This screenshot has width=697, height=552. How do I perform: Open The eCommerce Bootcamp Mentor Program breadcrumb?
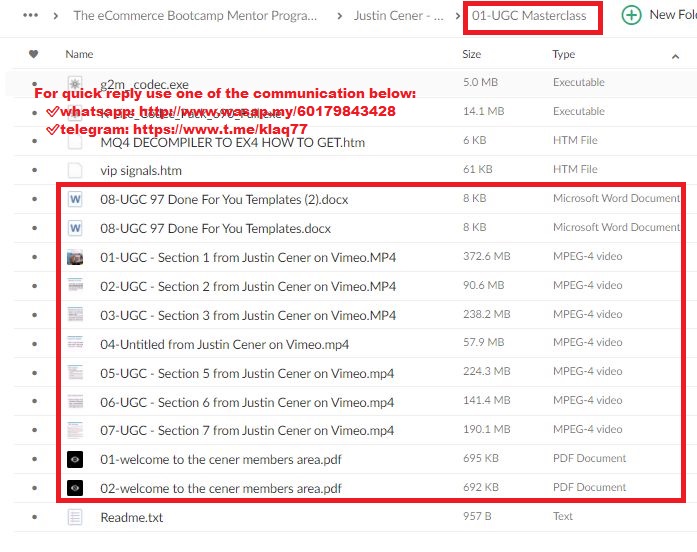(195, 16)
